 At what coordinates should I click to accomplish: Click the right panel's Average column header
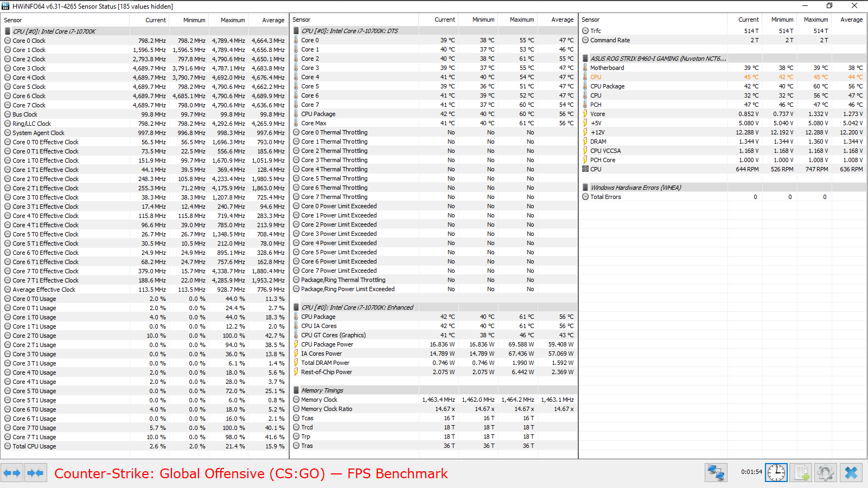coord(848,20)
